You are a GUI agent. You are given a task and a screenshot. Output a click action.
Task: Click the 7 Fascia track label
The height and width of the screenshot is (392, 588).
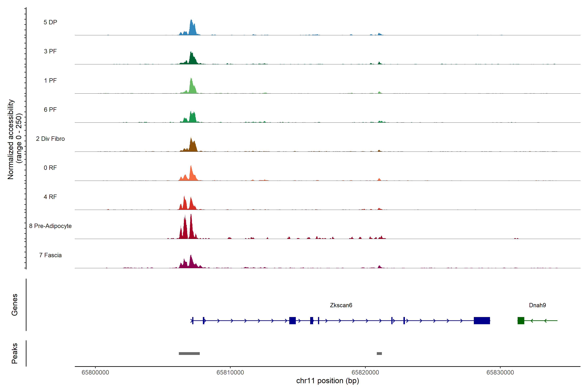pyautogui.click(x=50, y=255)
